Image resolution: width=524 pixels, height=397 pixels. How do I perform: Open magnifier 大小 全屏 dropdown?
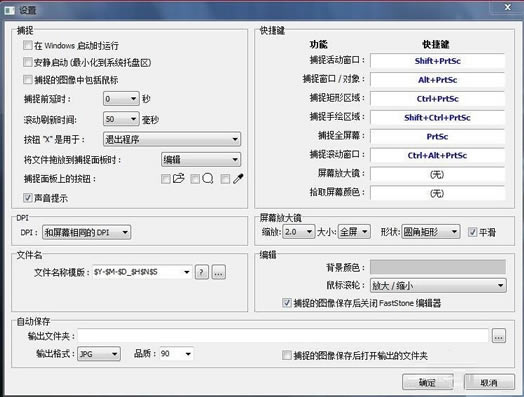click(354, 232)
